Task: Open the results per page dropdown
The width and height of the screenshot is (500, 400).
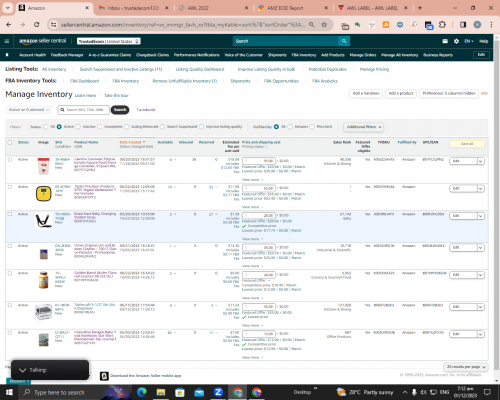Action: (x=466, y=367)
